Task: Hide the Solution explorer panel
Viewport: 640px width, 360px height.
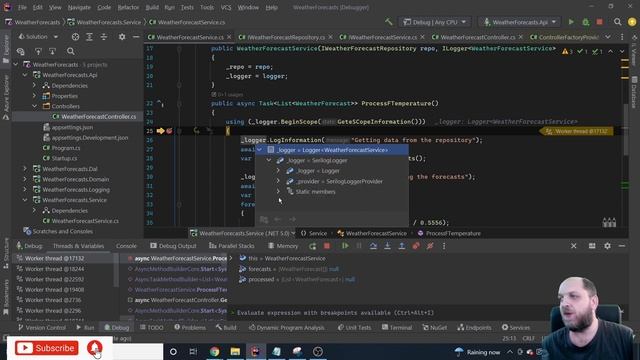Action: (136, 37)
